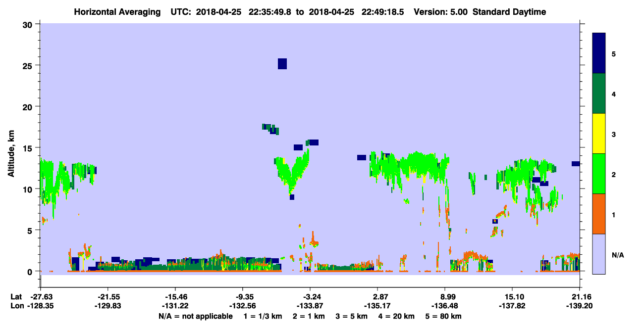Viewport: 644px width, 330px height.
Task: Click longitude value -129.83
Action: (108, 306)
